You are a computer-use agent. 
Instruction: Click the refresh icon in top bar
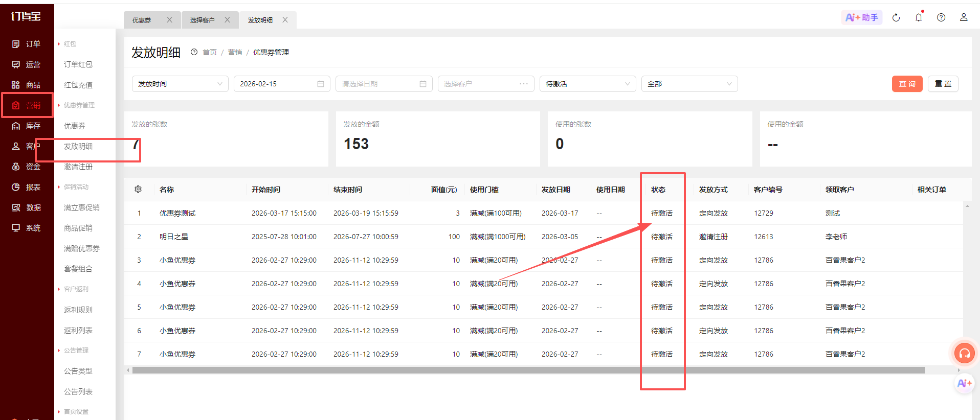pyautogui.click(x=896, y=18)
